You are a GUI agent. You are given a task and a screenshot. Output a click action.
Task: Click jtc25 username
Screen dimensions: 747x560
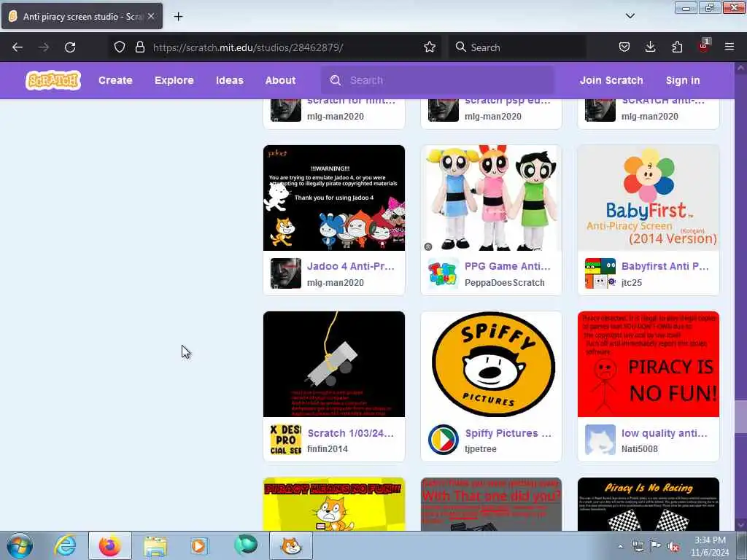tap(631, 282)
